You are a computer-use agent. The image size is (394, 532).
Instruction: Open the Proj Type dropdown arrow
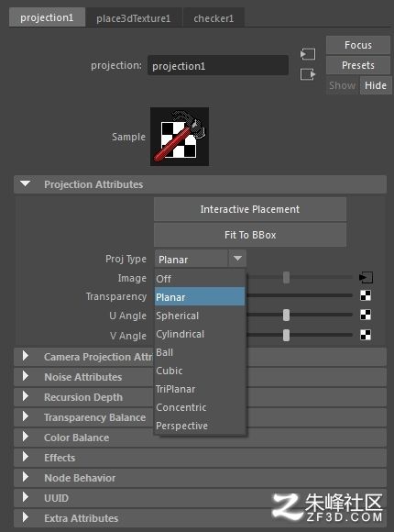(237, 260)
